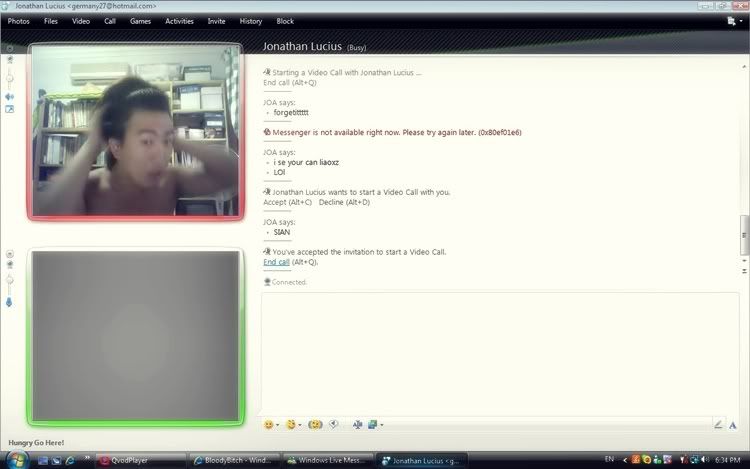Expand the background picker dropdown arrow
This screenshot has width=750, height=469.
pos(382,425)
